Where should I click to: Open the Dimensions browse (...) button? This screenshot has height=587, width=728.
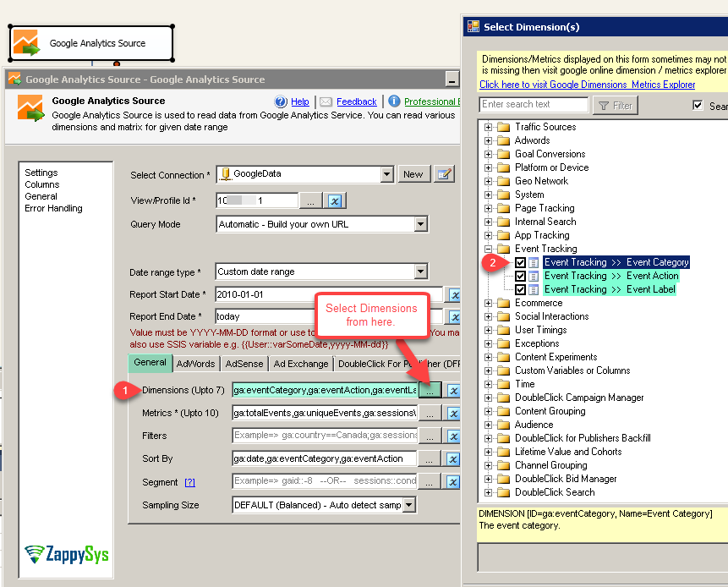[430, 391]
